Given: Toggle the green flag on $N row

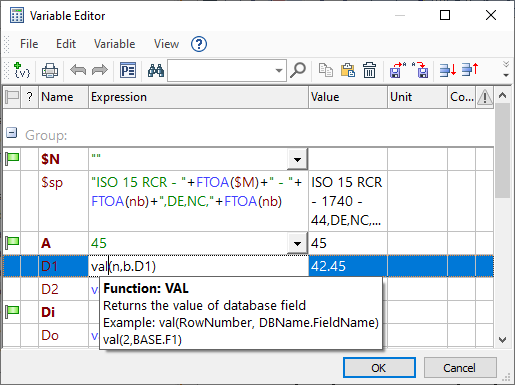Looking at the screenshot, I should pyautogui.click(x=12, y=159).
